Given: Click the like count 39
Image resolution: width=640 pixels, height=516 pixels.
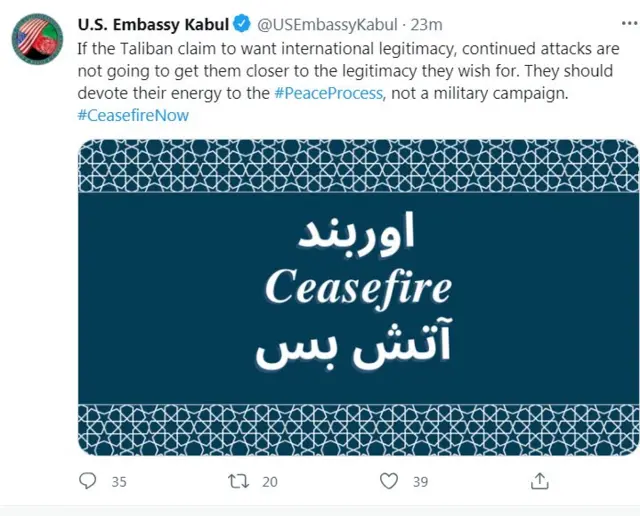Looking at the screenshot, I should [420, 482].
